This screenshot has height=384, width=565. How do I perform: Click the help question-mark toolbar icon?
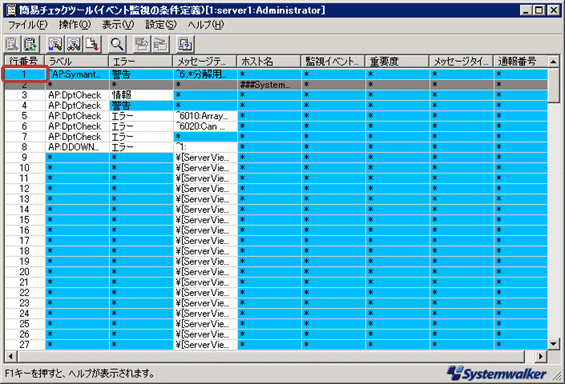click(185, 44)
